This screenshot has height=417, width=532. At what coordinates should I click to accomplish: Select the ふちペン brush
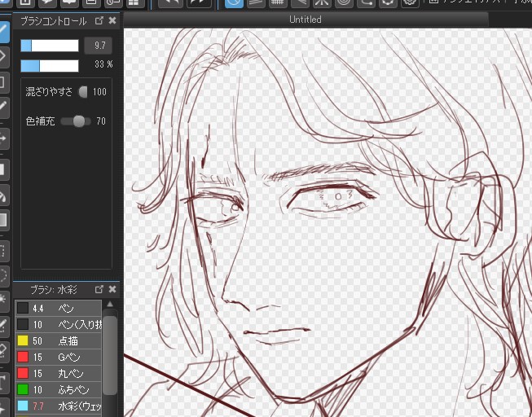click(59, 390)
